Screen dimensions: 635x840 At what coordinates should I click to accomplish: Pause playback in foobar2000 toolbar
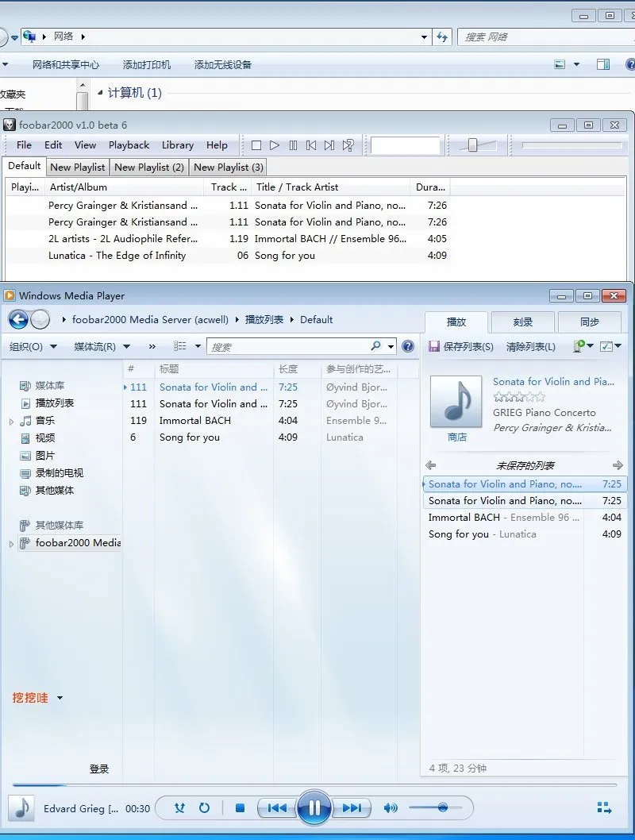[293, 145]
